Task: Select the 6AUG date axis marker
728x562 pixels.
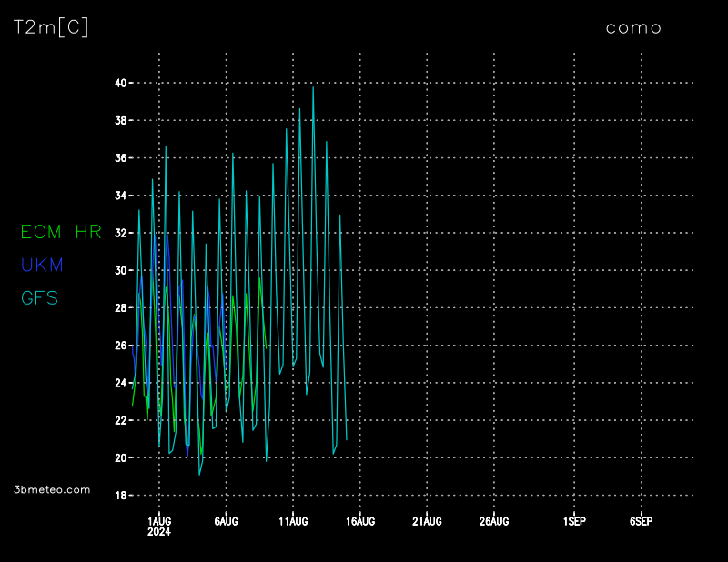Action: coord(226,521)
